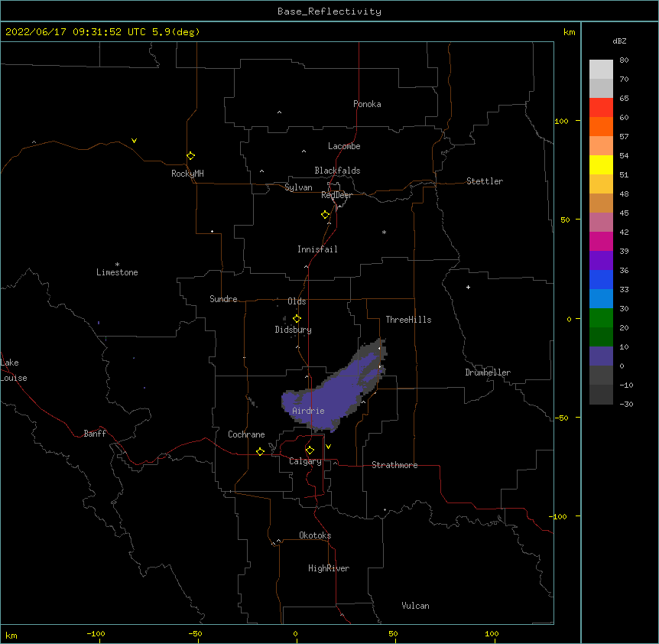The width and height of the screenshot is (659, 644).
Task: Select the dark gray swatch between -10 and -30 dBZ
Action: click(x=601, y=395)
